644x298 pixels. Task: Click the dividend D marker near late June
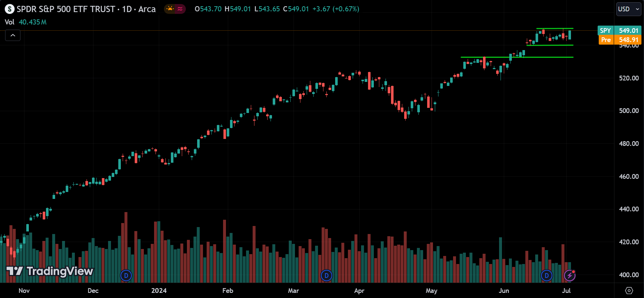point(547,275)
